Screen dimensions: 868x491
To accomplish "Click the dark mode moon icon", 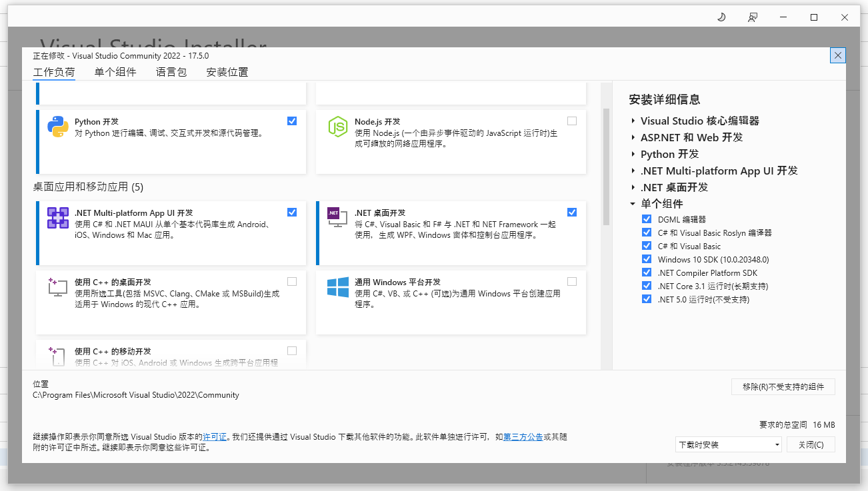I will [x=721, y=17].
